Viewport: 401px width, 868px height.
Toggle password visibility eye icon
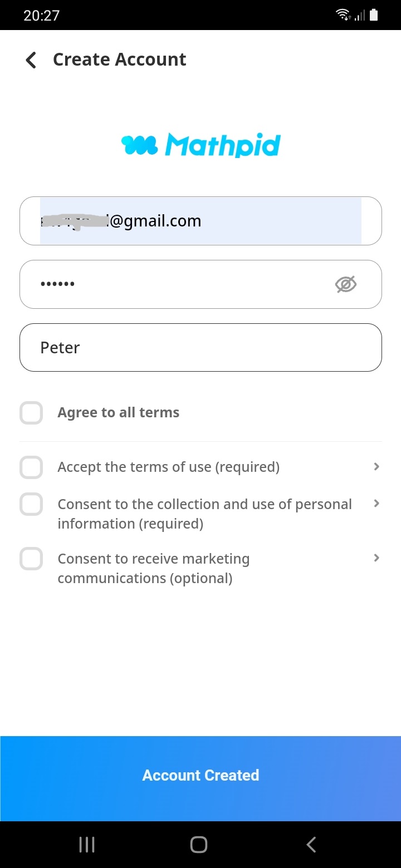[x=345, y=284]
